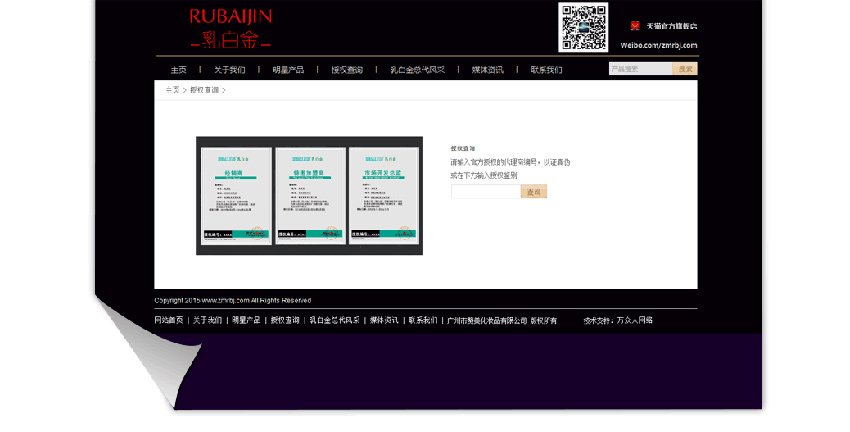The image size is (850, 432).
Task: Click 主页 in the breadcrumb trail
Action: [x=172, y=90]
